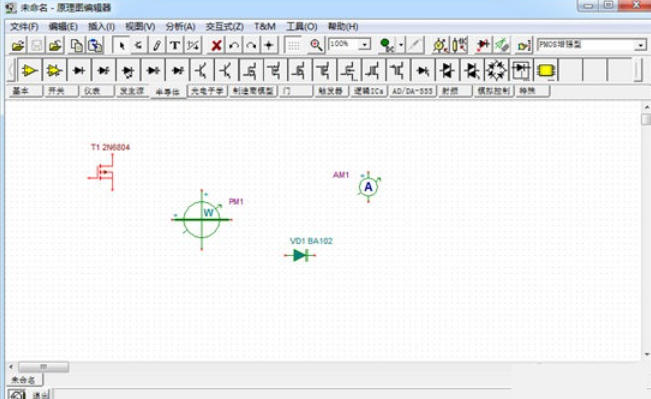651x399 pixels.
Task: Switch to the 制造商模型 component tab
Action: click(253, 91)
